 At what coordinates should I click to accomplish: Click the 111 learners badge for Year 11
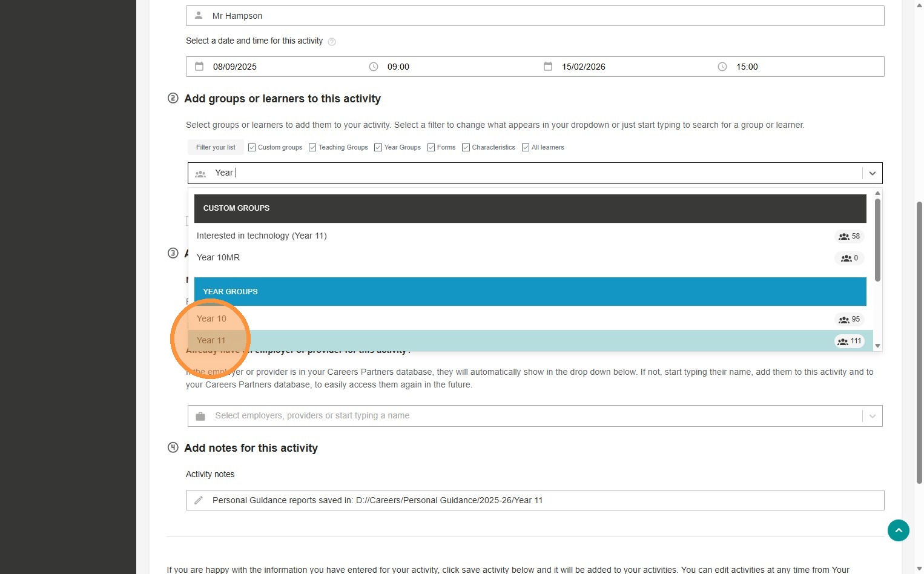(849, 341)
